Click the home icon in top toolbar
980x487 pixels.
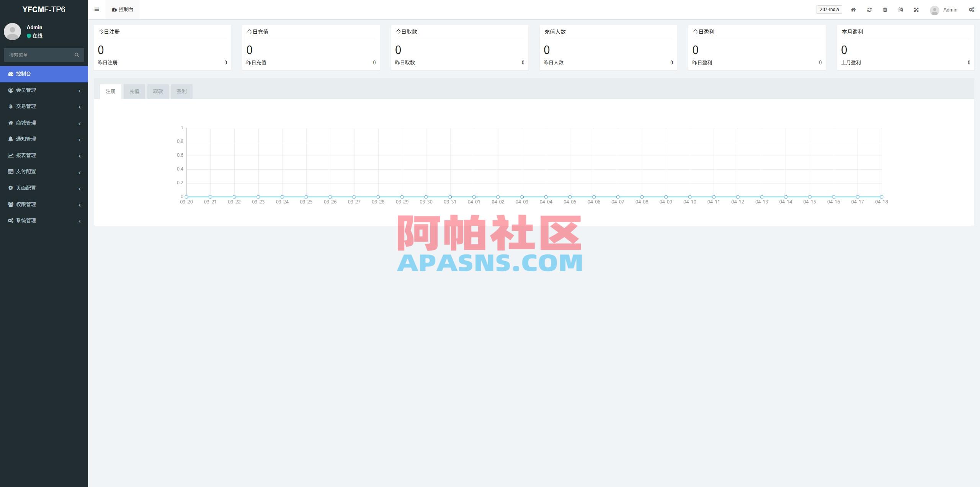[853, 9]
